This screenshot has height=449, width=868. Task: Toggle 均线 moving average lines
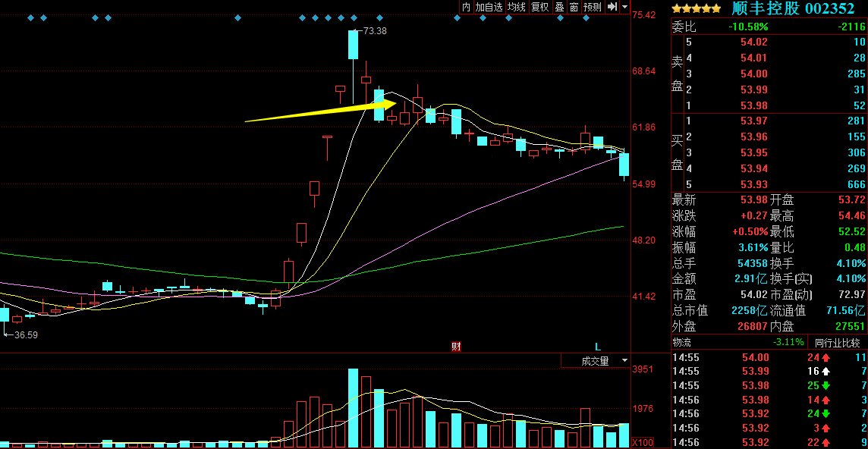[517, 7]
